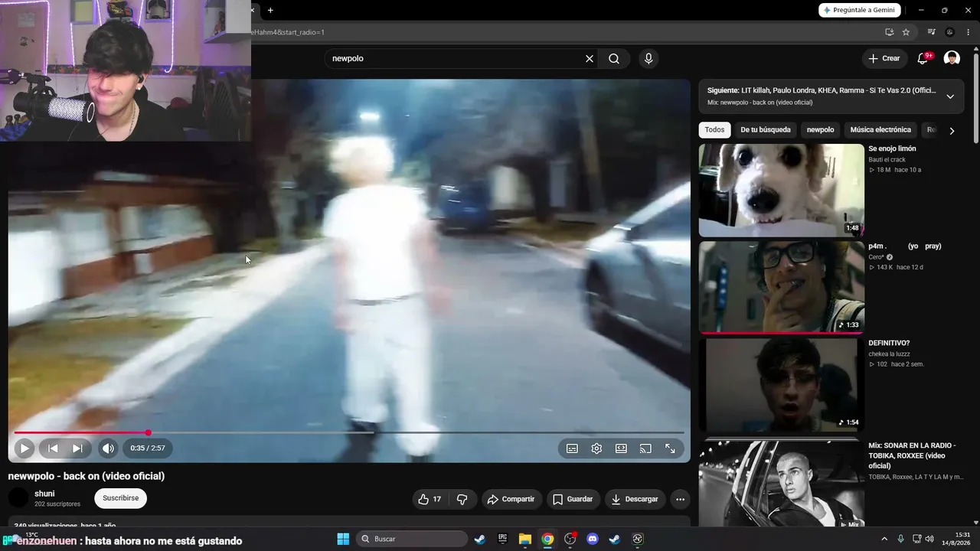Screen dimensions: 980x551
Task: Dislike the video with the thumbs down
Action: (x=462, y=499)
